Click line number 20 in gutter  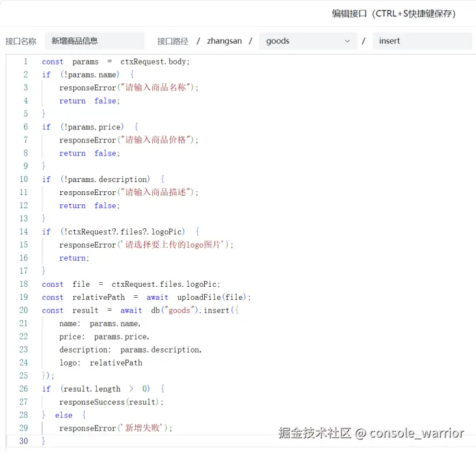tap(23, 310)
